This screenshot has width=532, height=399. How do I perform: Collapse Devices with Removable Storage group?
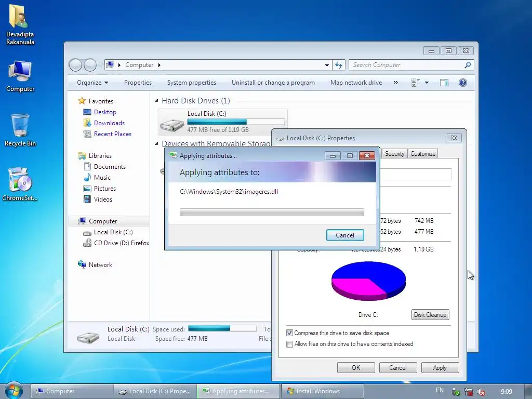tap(156, 143)
